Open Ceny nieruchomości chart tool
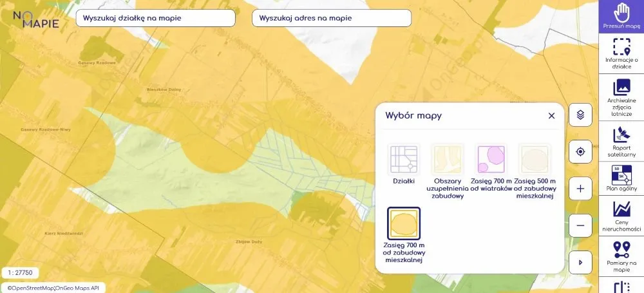 [621, 216]
